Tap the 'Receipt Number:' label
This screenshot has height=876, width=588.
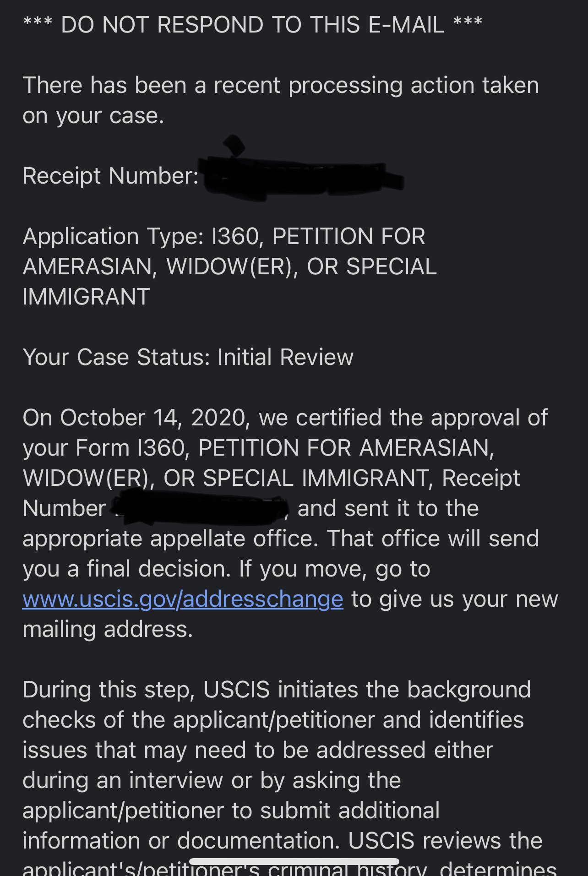click(111, 176)
